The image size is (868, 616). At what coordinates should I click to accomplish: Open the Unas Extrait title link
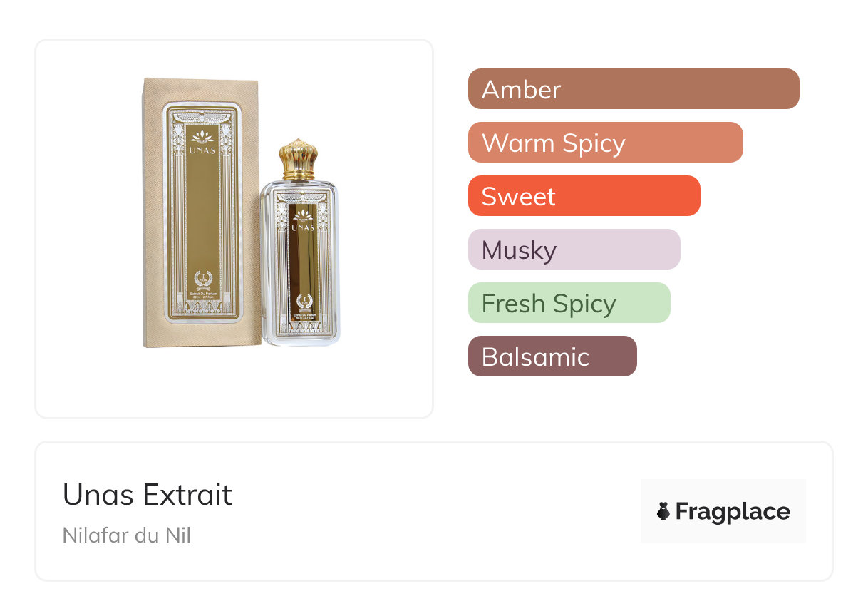coord(148,495)
